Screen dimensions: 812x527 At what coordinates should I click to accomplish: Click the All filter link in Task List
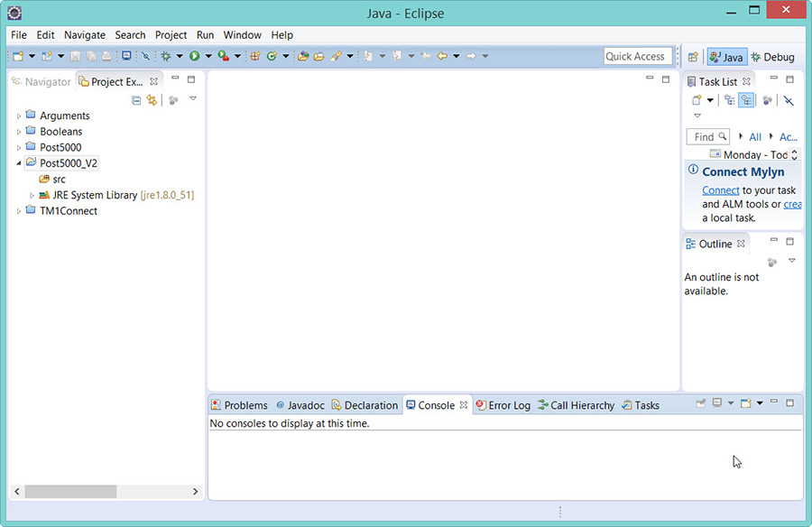755,137
